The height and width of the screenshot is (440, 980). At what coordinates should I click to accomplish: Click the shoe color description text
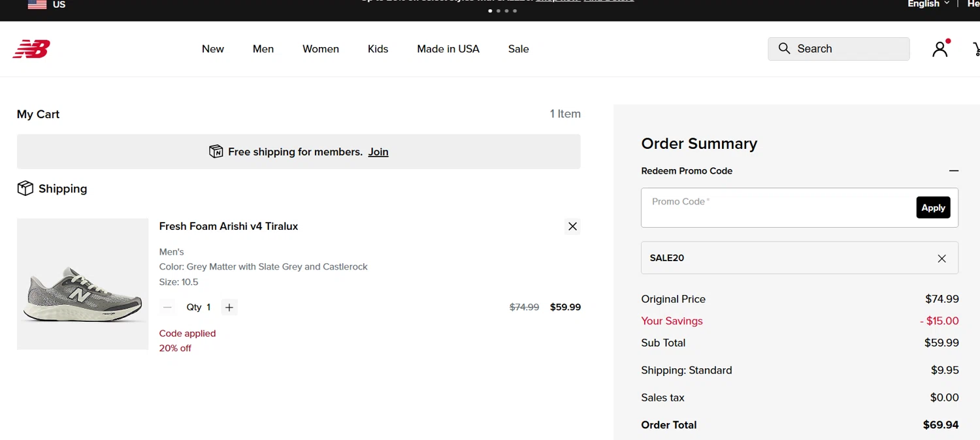tap(263, 267)
